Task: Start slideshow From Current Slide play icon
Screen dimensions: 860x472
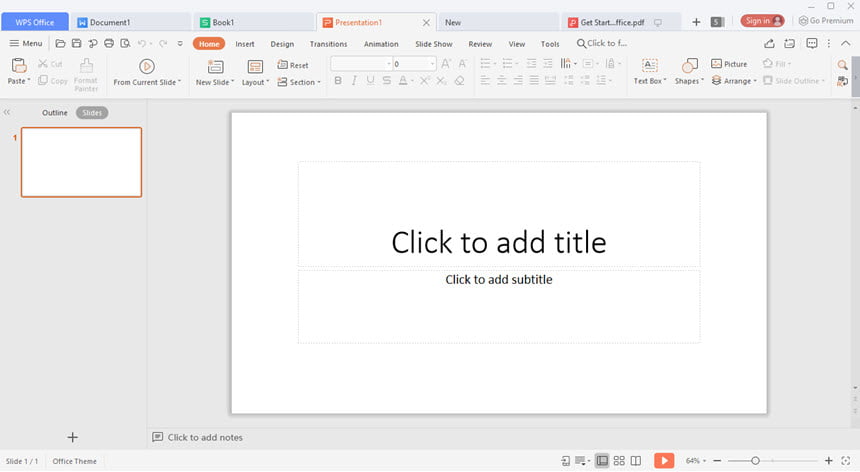Action: 146,66
